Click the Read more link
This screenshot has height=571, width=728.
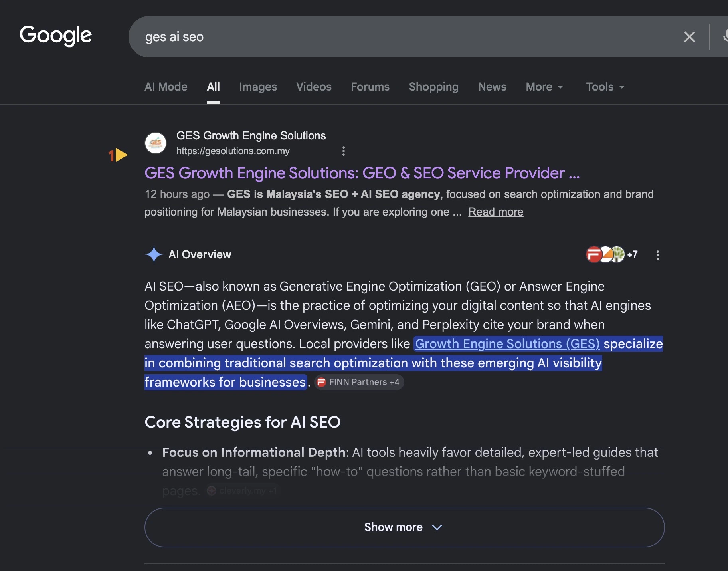tap(496, 212)
